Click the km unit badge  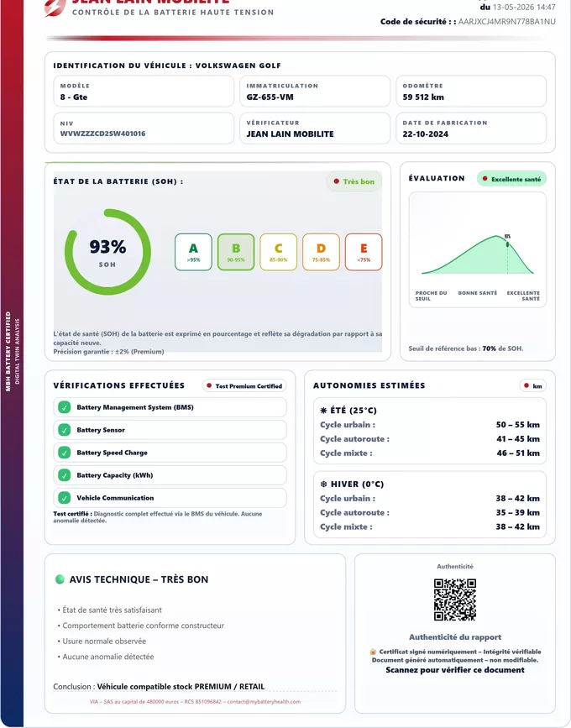[533, 385]
